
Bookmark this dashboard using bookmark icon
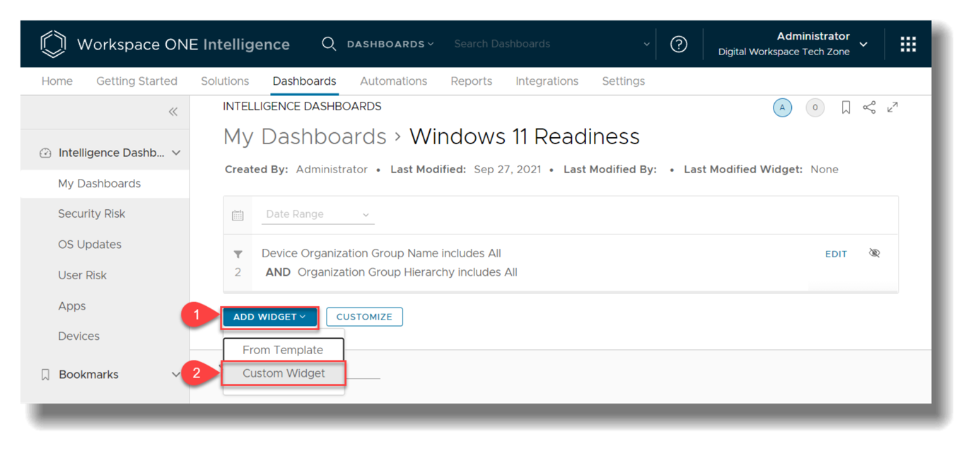[x=845, y=107]
